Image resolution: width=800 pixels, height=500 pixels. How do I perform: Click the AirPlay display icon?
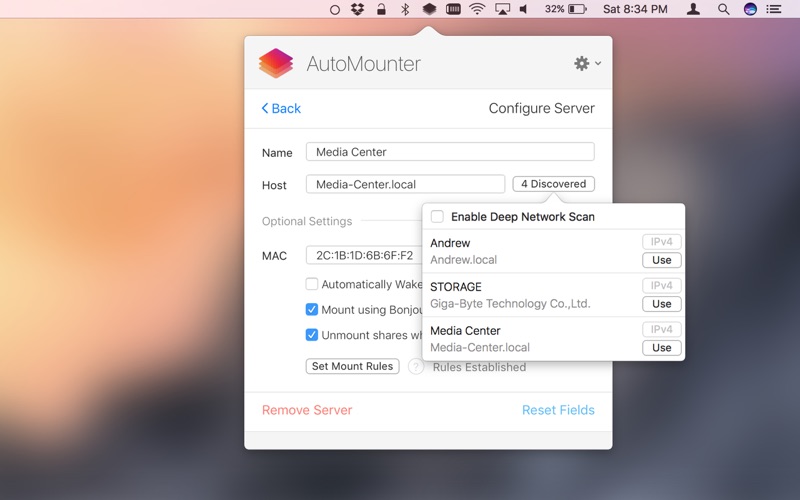coord(502,9)
